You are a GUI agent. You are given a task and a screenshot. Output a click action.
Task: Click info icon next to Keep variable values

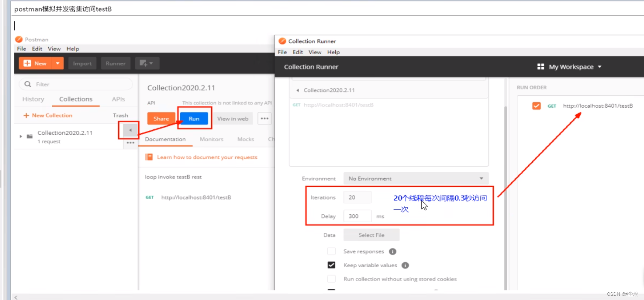[405, 265]
